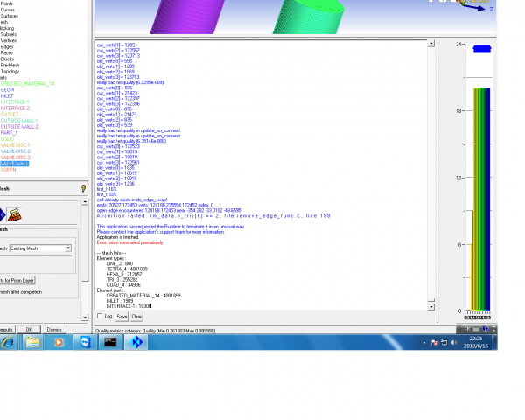The height and width of the screenshot is (420, 525).
Task: Select Pre-Mesh in the tree
Action: pos(10,65)
